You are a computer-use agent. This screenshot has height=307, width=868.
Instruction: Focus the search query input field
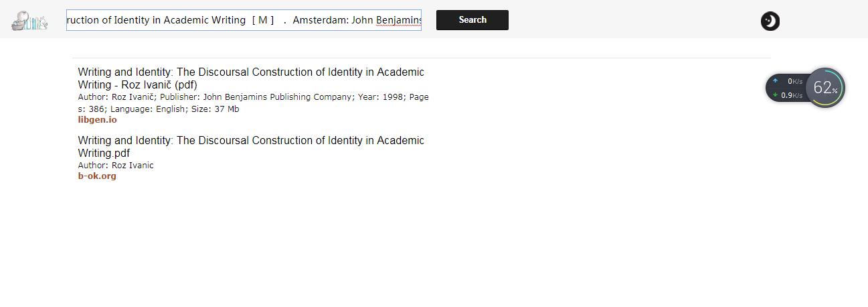(x=244, y=20)
